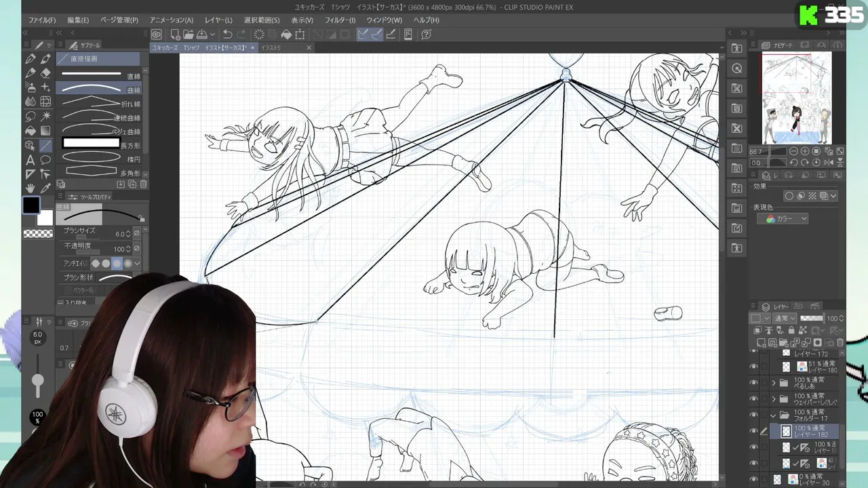Screen dimensions: 868x488
Task: Click the CLIP STUDIO launcher icon
Action: (x=157, y=35)
